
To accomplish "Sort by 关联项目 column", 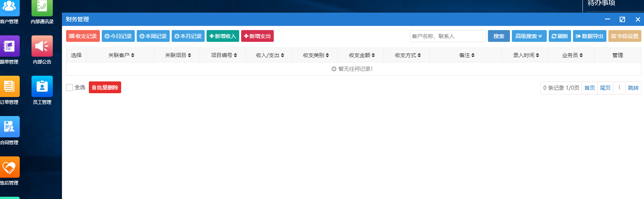I will [178, 55].
